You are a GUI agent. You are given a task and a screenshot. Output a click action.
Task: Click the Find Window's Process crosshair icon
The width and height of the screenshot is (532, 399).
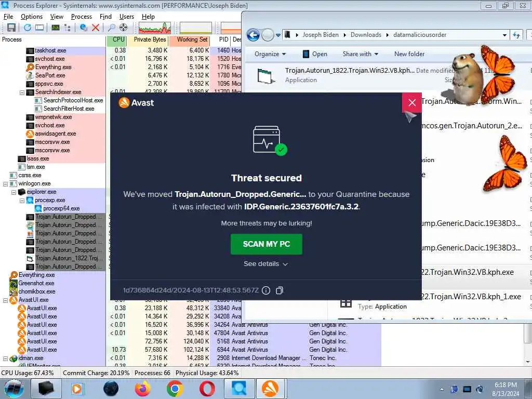(x=124, y=28)
